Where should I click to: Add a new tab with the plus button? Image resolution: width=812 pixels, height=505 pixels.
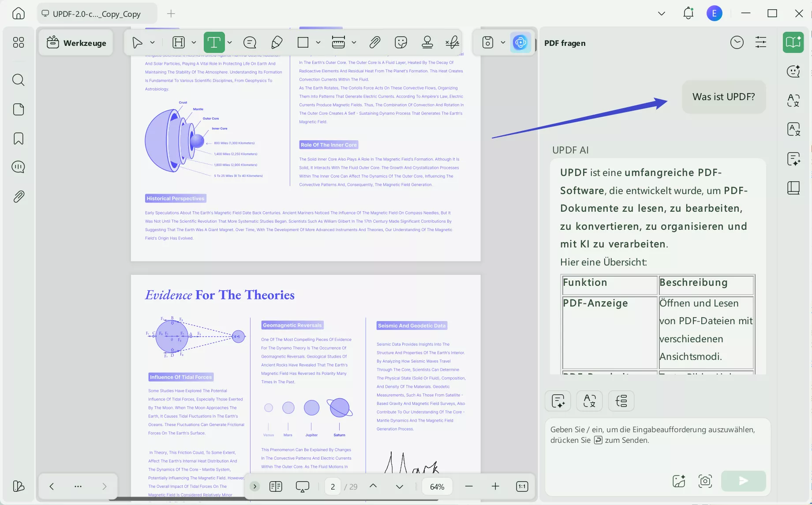point(171,14)
